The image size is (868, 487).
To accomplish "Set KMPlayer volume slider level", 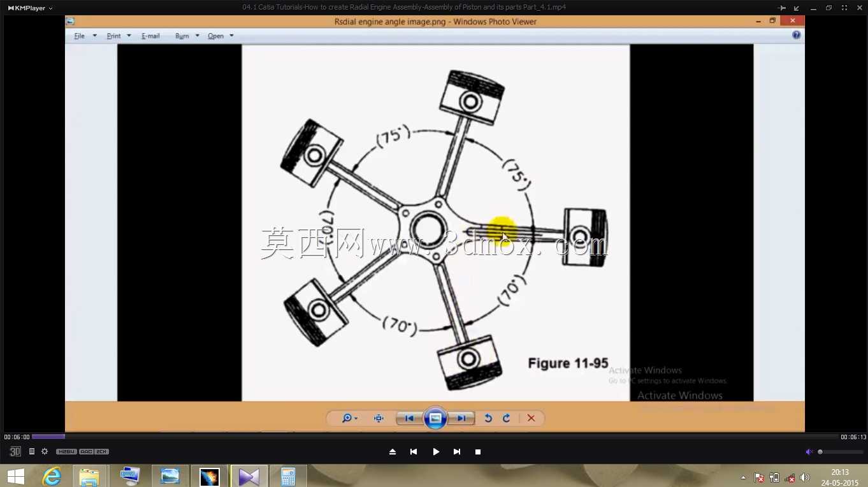I will pos(841,452).
